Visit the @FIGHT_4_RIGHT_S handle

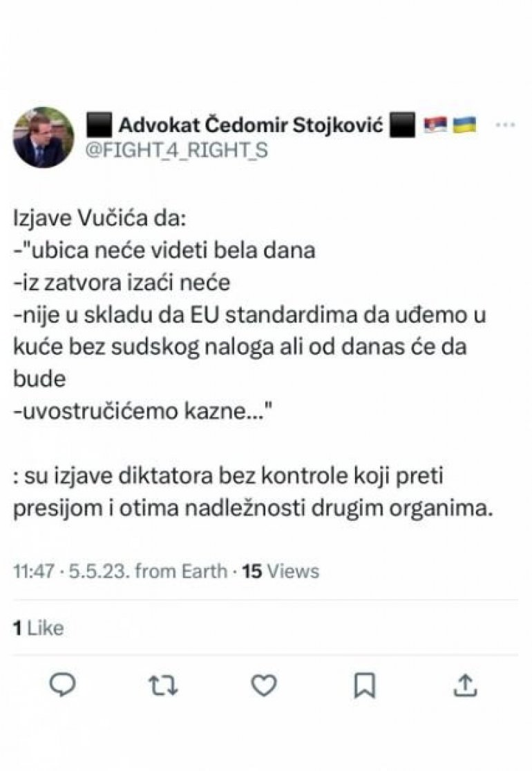point(176,149)
